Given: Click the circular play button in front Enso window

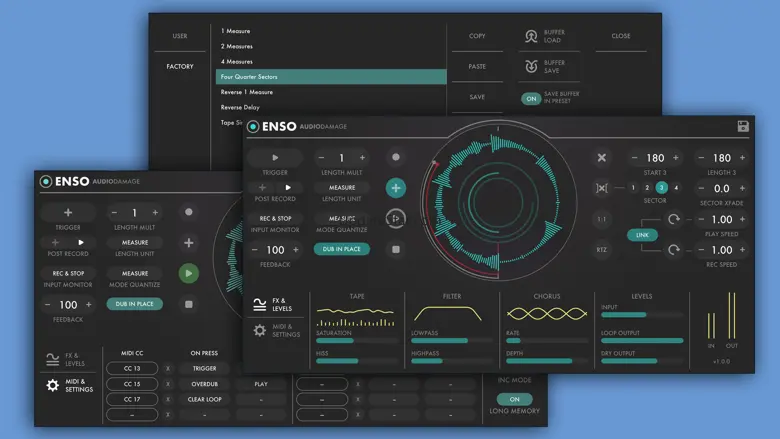Looking at the screenshot, I should point(395,218).
